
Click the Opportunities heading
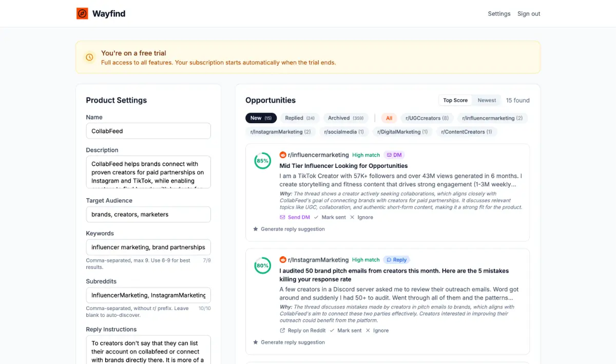(x=271, y=100)
